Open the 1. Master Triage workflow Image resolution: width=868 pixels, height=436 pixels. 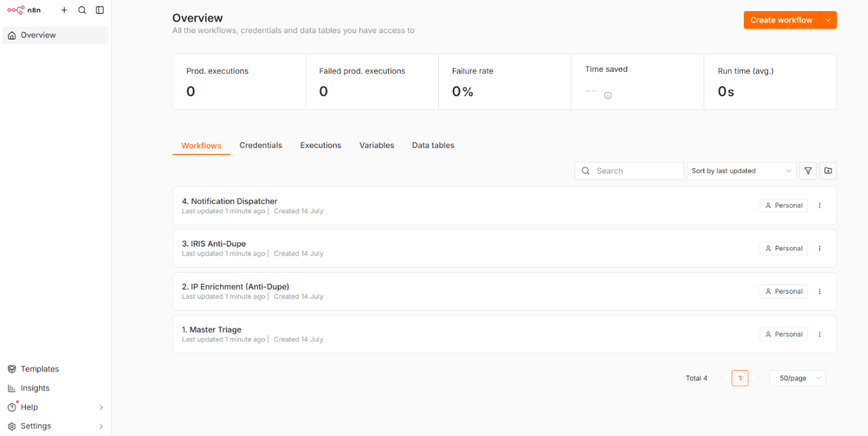[x=505, y=334]
